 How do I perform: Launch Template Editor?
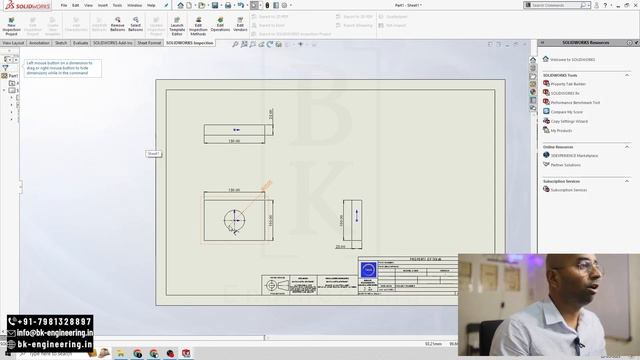[x=177, y=26]
